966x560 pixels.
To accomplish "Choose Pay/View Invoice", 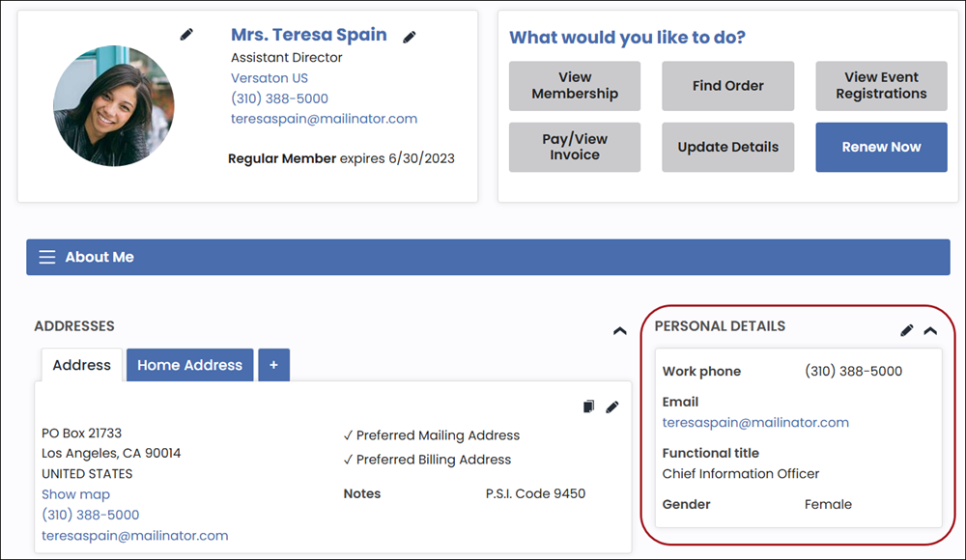I will (575, 147).
